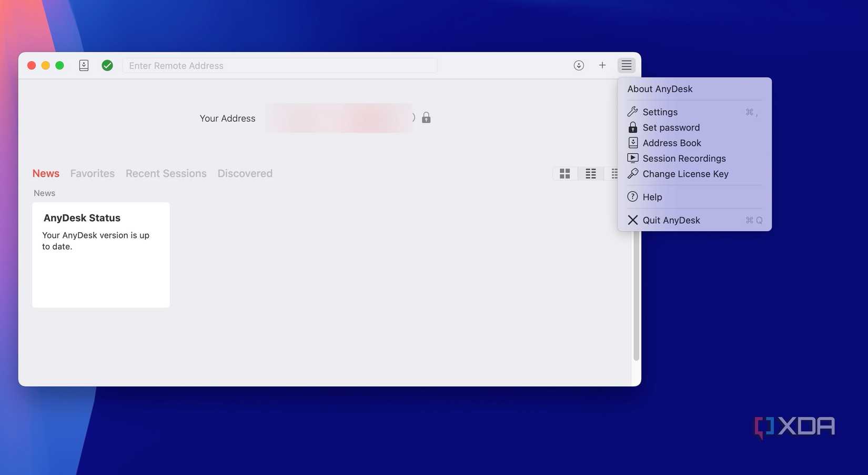Toggle the lock icon beside Your Address

point(426,117)
